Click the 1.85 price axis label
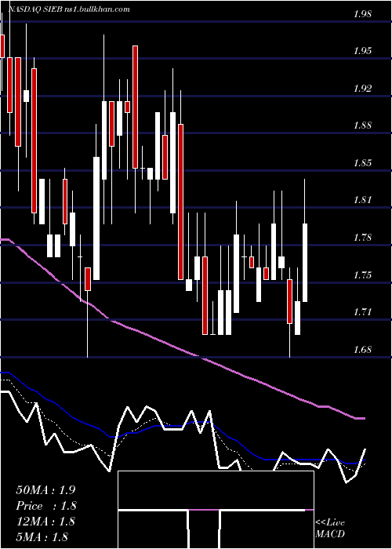The height and width of the screenshot is (549, 392). click(362, 163)
